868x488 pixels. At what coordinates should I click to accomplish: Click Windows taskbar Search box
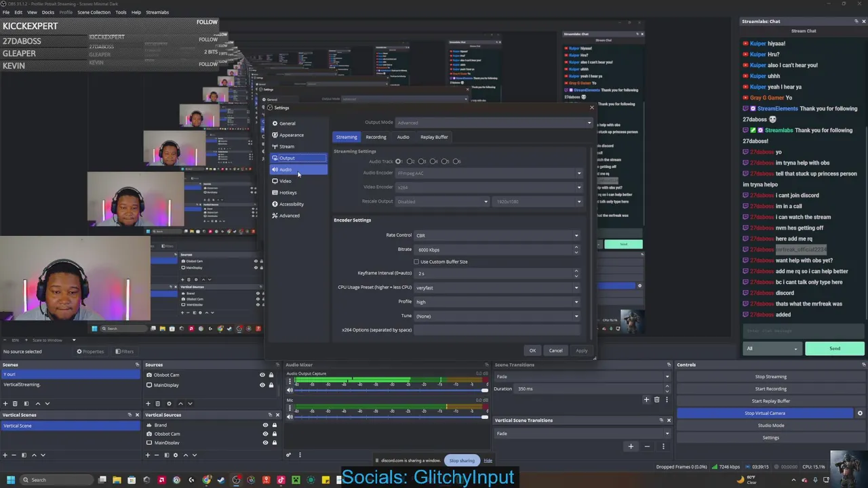(x=56, y=480)
